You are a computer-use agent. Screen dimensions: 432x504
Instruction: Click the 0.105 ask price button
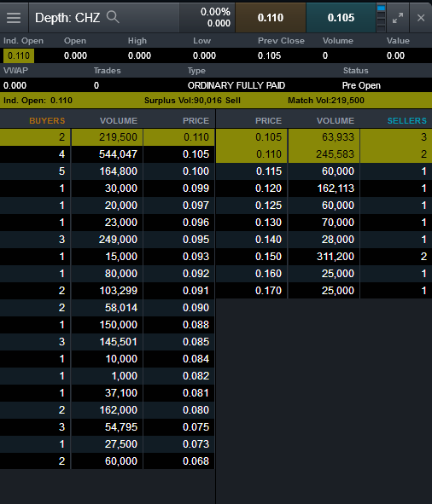[x=341, y=18]
